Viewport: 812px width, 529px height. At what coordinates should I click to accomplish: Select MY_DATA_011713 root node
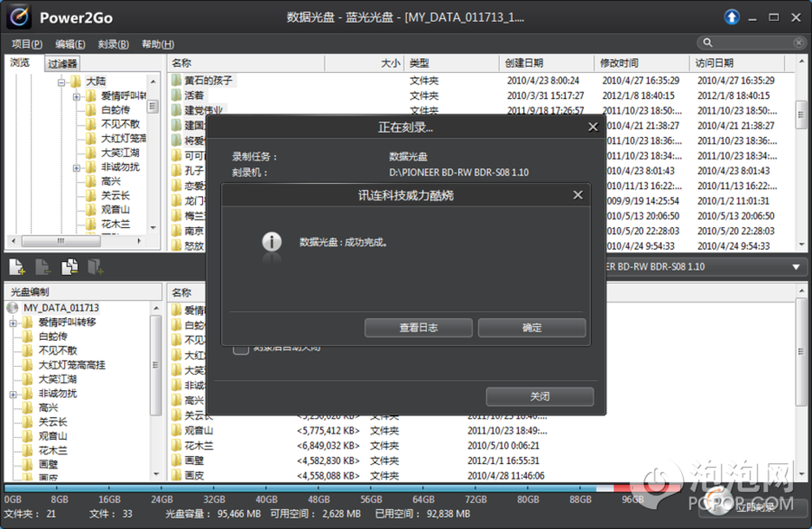(x=61, y=308)
